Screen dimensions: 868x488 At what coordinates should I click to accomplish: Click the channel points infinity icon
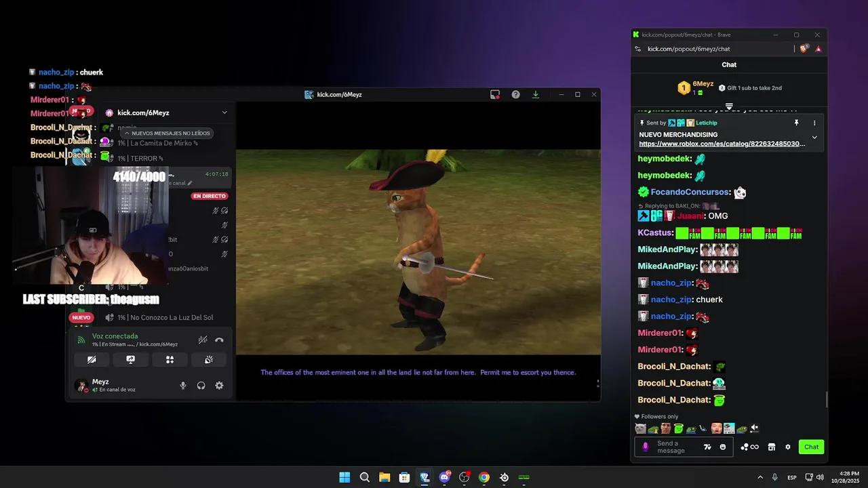point(749,447)
